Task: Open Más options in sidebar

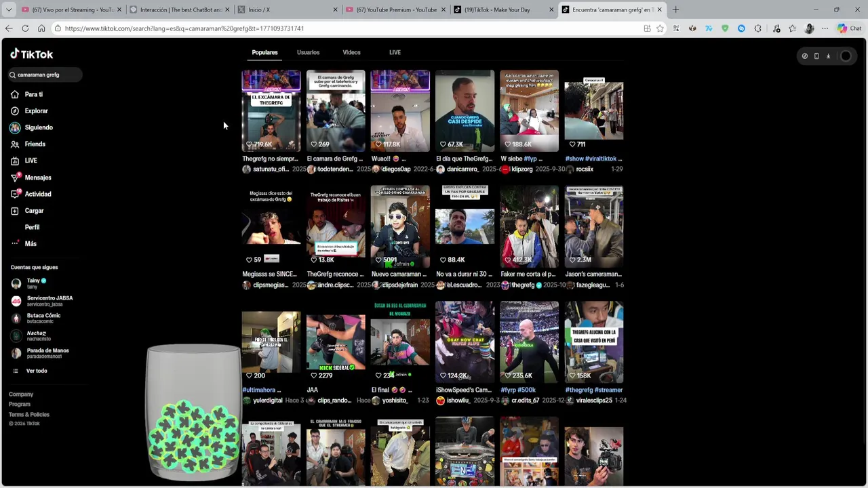Action: coord(24,243)
